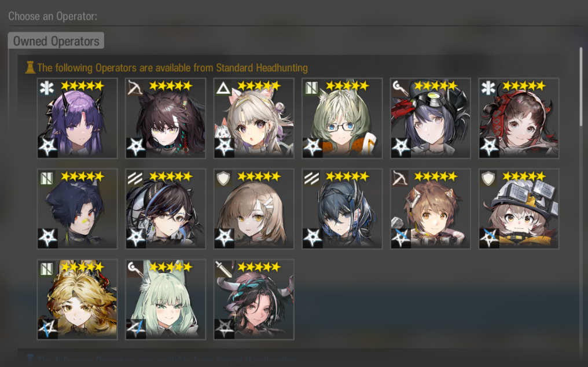Select the purple-haired horned operator portrait
The image size is (588, 367).
77,118
